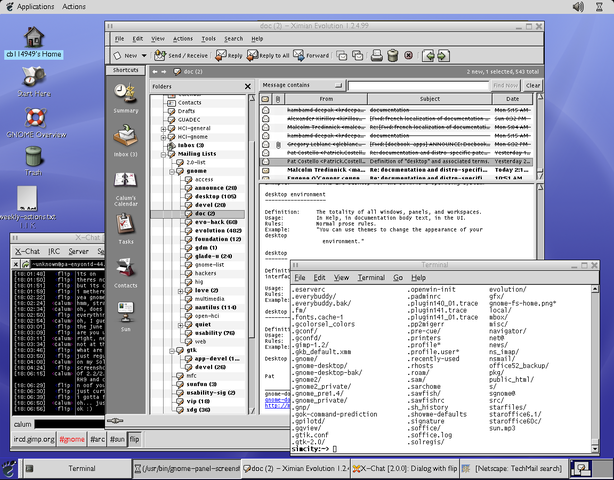
Task: Expand the quiet folder node
Action: click(x=181, y=325)
